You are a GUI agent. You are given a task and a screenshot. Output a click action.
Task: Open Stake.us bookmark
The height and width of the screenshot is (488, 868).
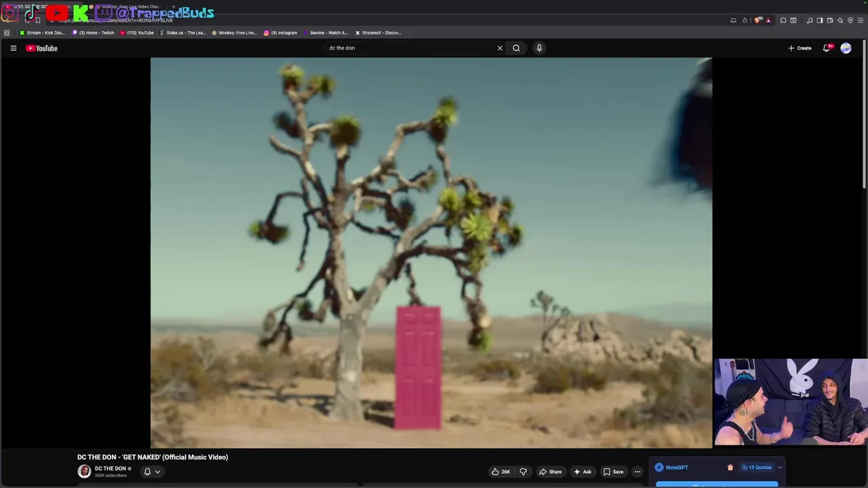(x=183, y=33)
